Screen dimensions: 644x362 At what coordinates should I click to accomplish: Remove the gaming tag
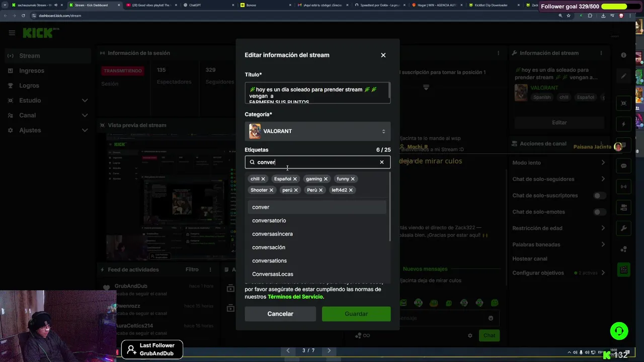(326, 179)
